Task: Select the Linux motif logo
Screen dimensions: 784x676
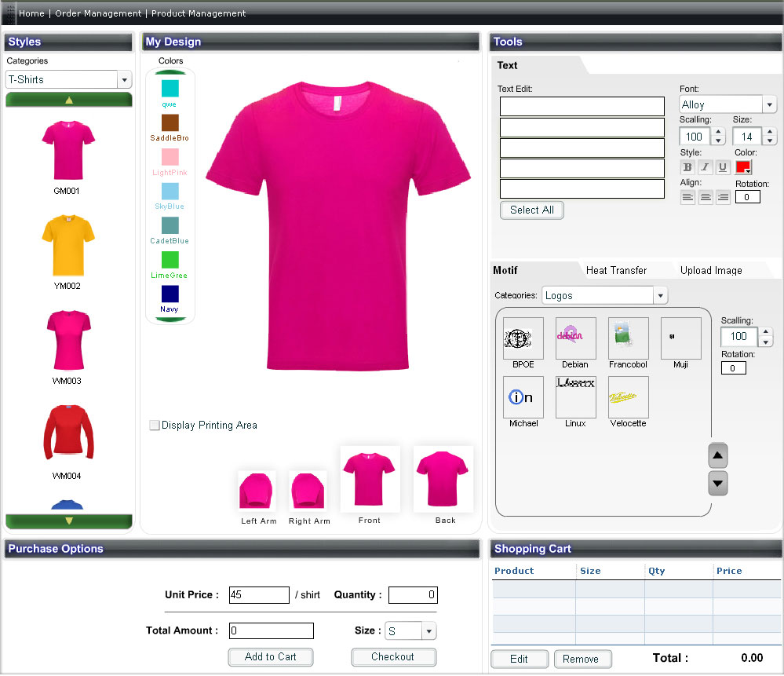Action: pyautogui.click(x=575, y=397)
